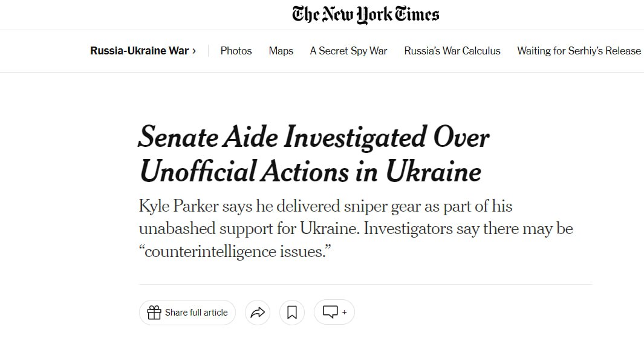Go to the Photos tab

point(236,51)
